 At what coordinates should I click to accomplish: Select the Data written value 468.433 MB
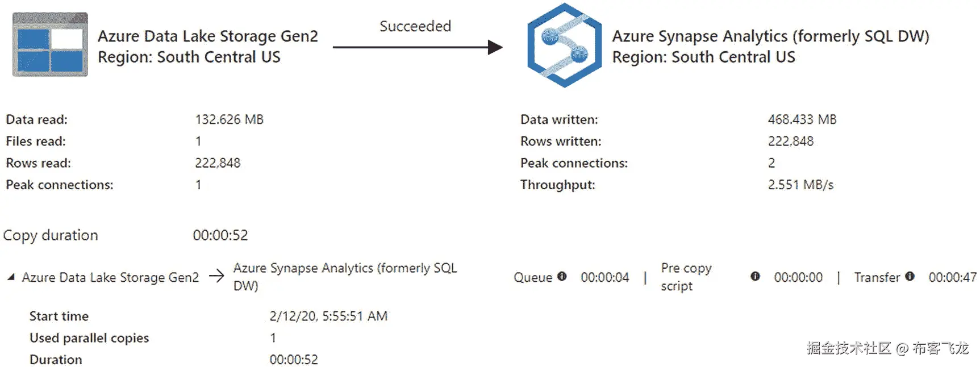pos(802,119)
